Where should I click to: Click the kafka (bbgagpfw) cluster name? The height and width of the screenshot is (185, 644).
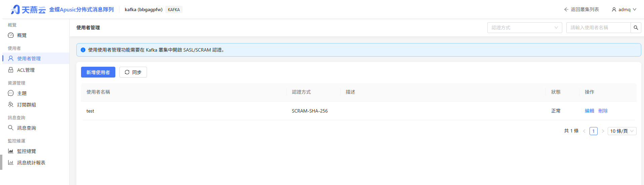(144, 9)
